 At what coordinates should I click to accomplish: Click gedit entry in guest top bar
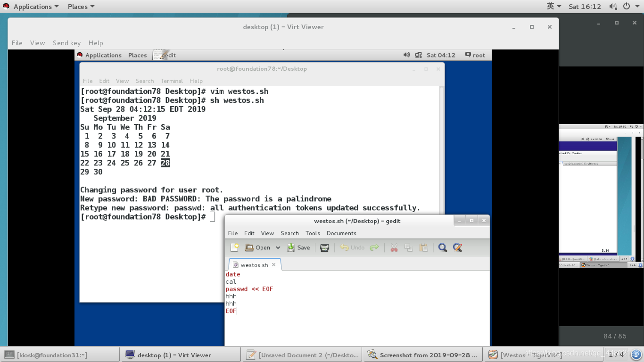[x=165, y=55]
